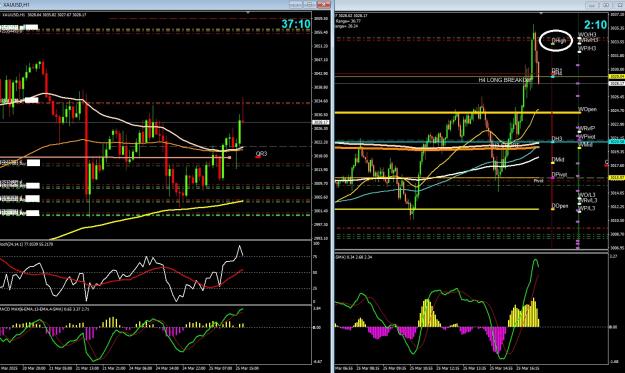Viewport: 625px width, 373px height.
Task: Select the MACD indicator label under the H1 chart
Action: [x=44, y=309]
